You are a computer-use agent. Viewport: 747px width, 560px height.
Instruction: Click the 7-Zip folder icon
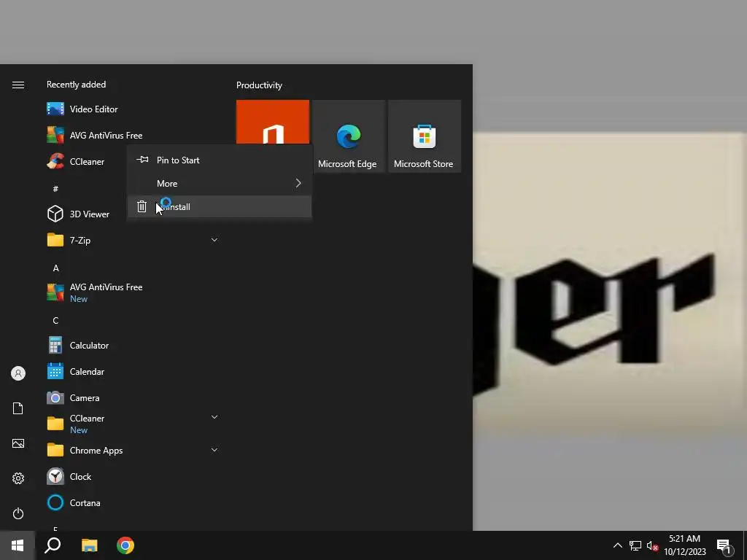pyautogui.click(x=55, y=240)
